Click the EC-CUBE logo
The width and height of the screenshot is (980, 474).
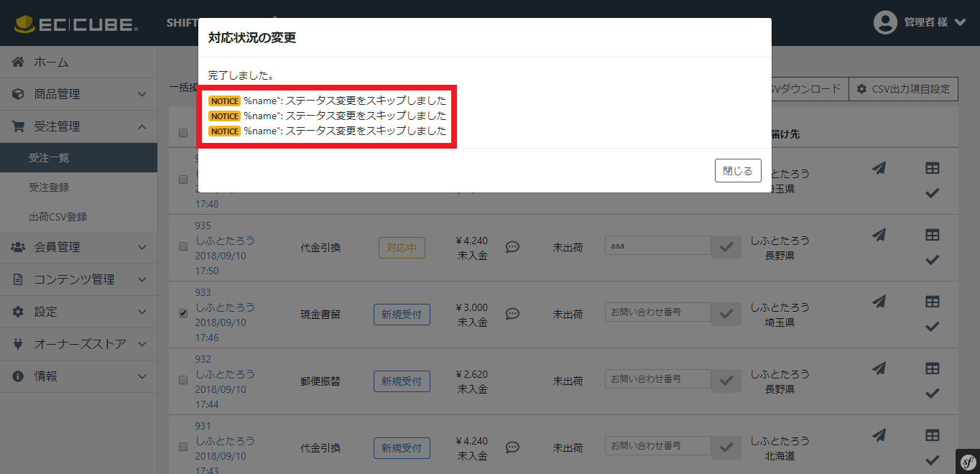(76, 24)
